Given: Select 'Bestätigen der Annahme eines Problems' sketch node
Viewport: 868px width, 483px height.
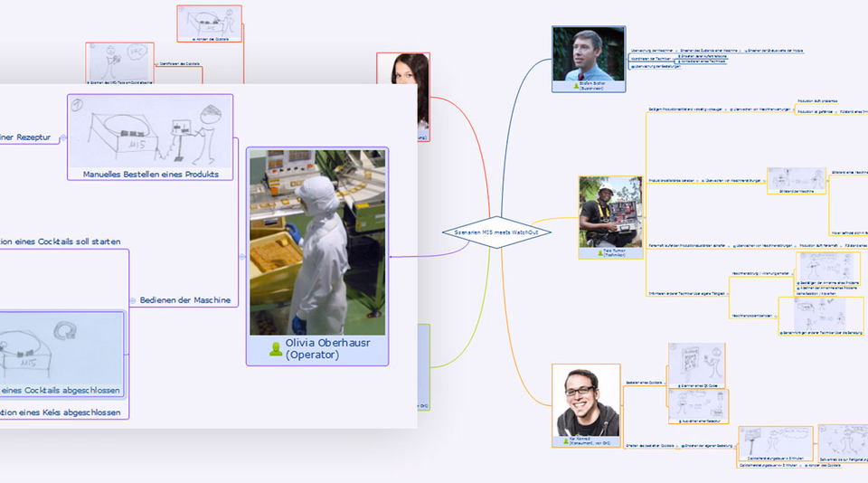Looking at the screenshot, I should (827, 269).
